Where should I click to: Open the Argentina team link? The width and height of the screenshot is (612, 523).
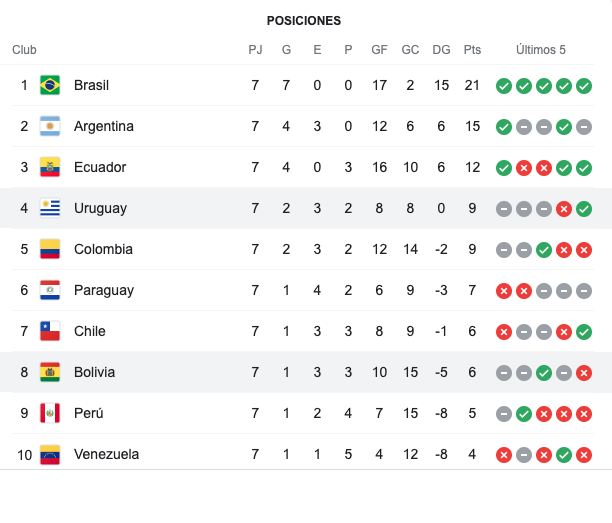tap(103, 126)
